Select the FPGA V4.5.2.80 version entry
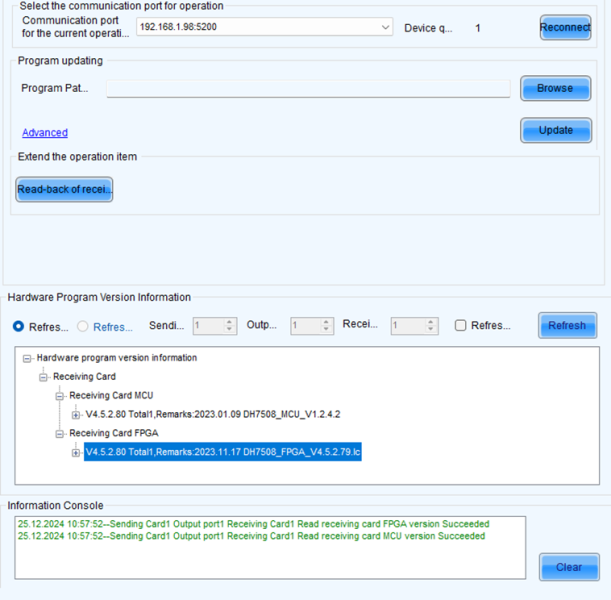The image size is (611, 600). [222, 452]
